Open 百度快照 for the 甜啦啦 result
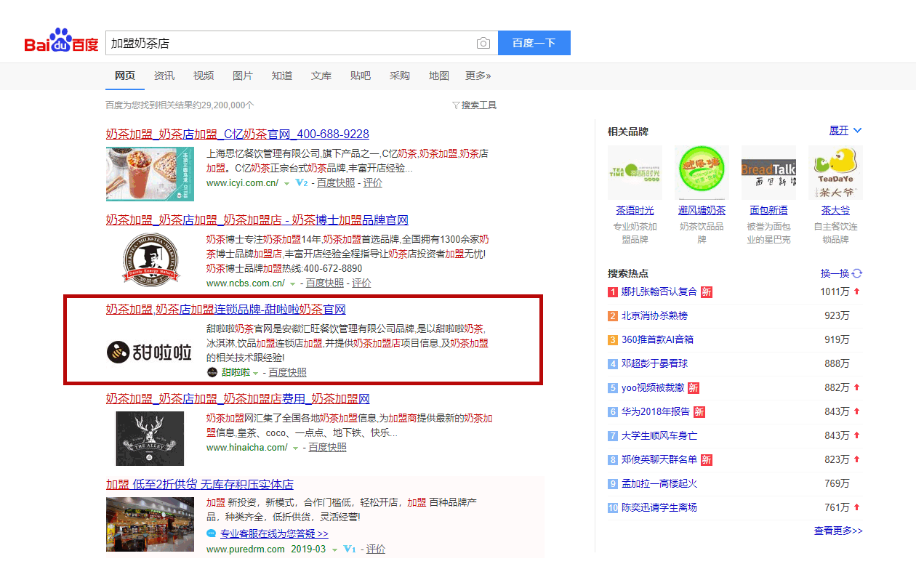 (x=288, y=373)
